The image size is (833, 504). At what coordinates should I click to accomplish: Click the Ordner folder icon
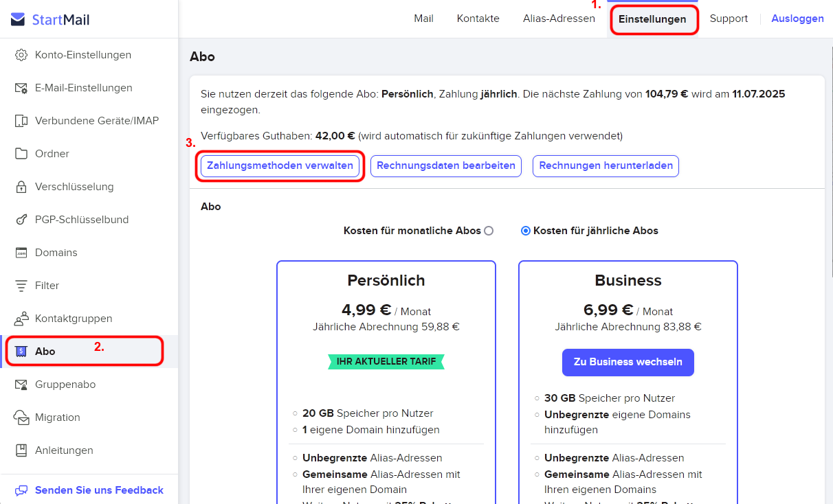[21, 154]
